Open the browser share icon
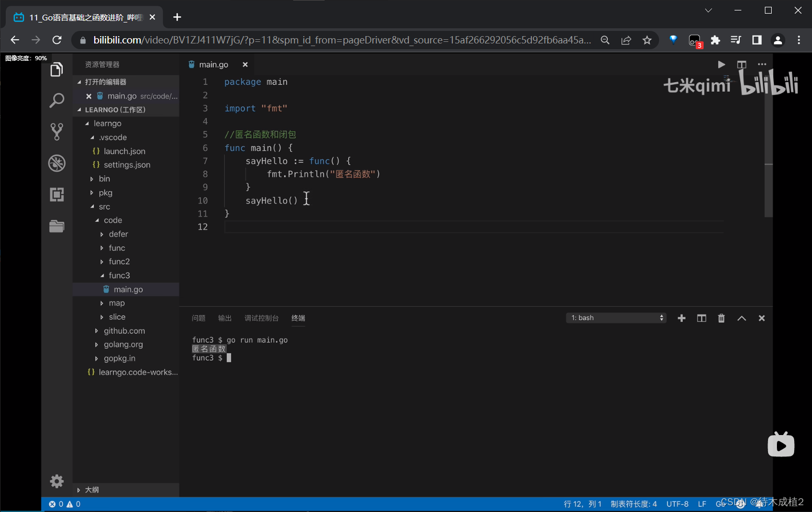 pyautogui.click(x=626, y=40)
